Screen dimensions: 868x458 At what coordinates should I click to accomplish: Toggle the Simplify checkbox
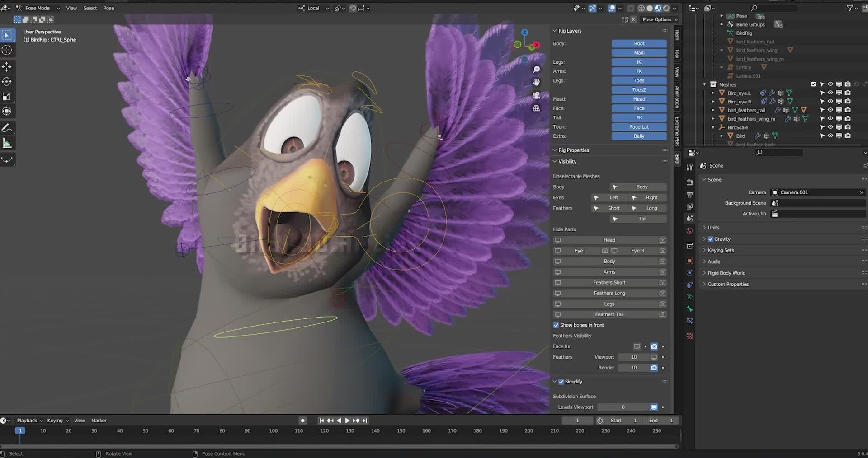pyautogui.click(x=561, y=382)
